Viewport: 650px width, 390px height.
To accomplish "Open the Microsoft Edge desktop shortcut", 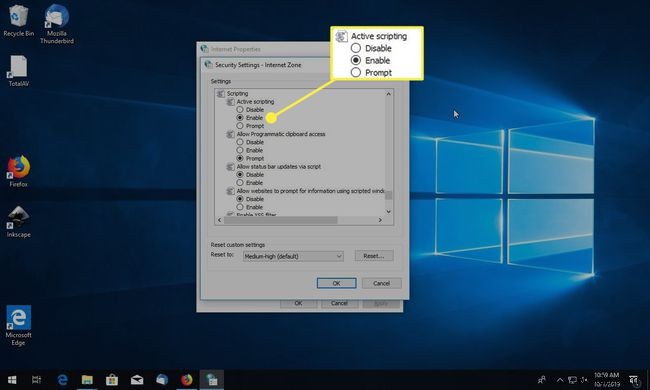I will [18, 325].
